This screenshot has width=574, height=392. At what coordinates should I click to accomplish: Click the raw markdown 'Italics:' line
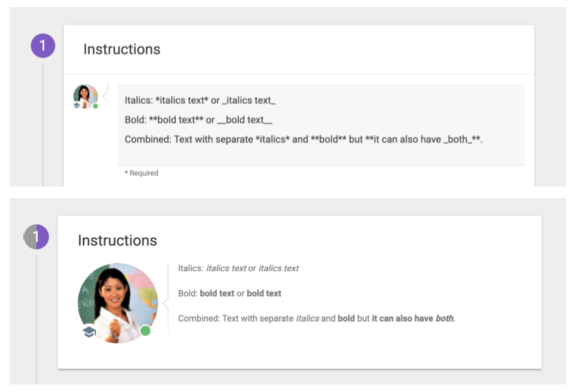(x=200, y=101)
